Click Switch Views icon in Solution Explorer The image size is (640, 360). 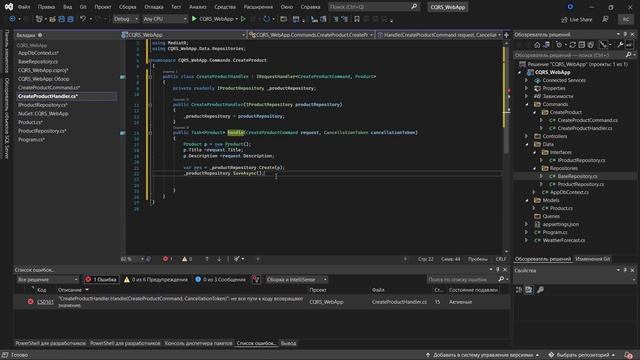(x=546, y=45)
